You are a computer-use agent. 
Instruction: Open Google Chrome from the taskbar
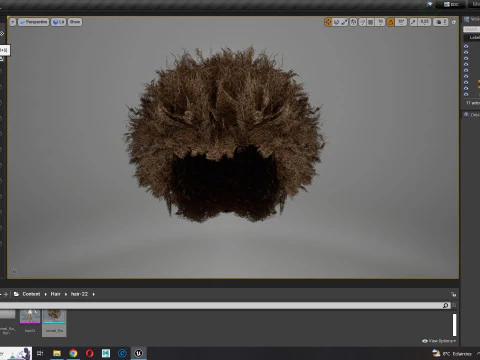pos(73,353)
